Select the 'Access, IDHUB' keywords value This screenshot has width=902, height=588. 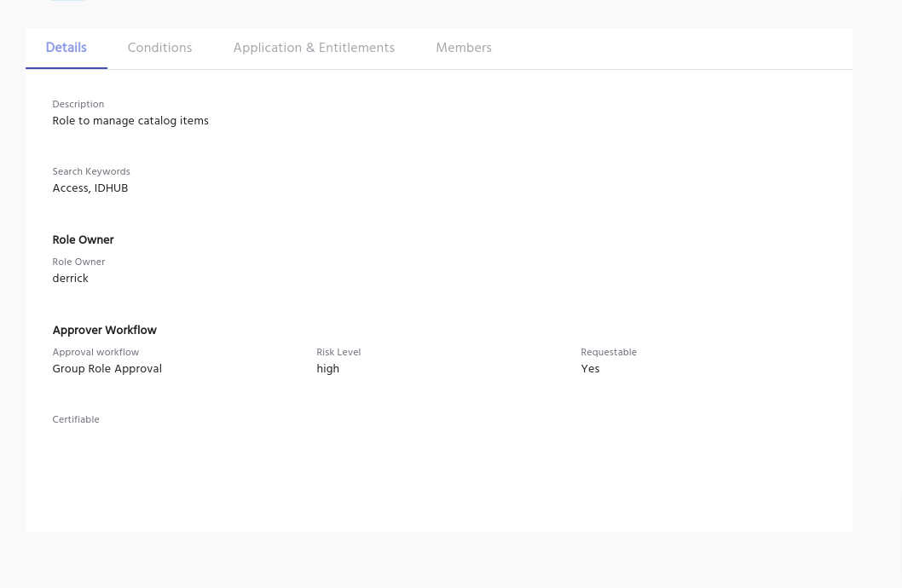tap(90, 188)
